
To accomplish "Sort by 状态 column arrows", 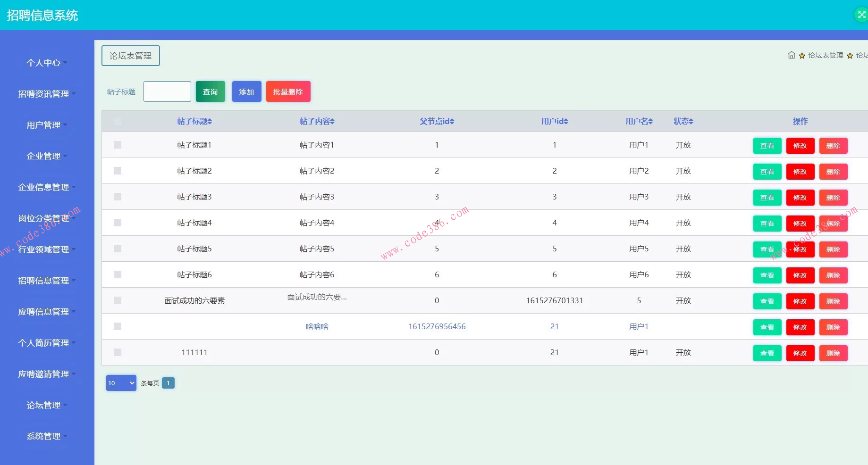I will pos(691,122).
